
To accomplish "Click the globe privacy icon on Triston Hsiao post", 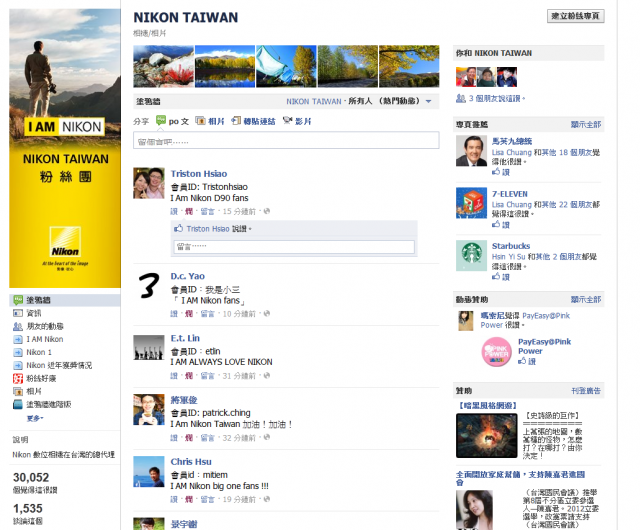I will [x=267, y=211].
